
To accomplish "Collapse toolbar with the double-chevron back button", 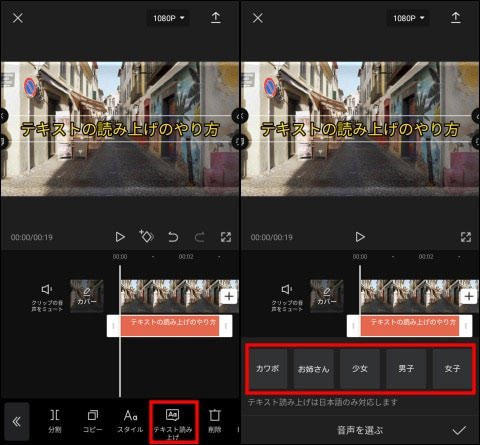I will click(17, 422).
